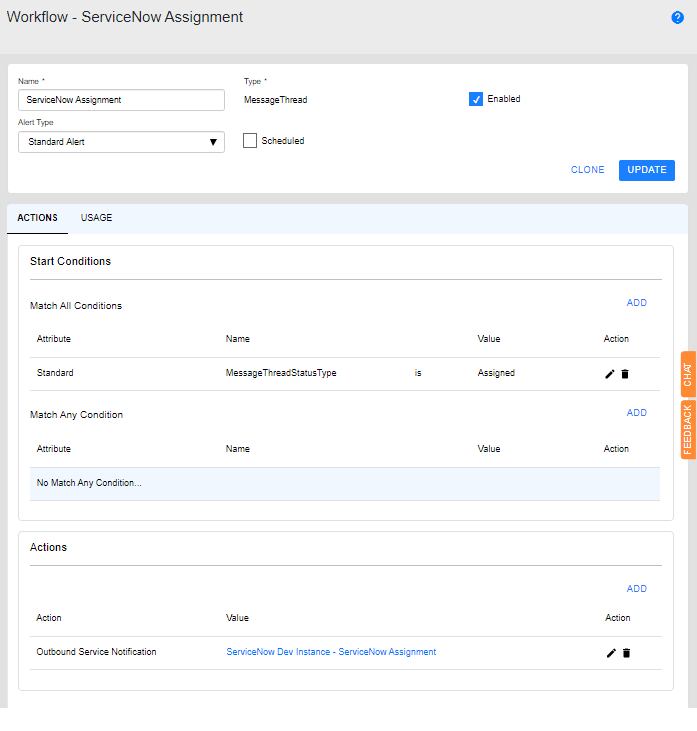Click the workflow Name input field
697x731 pixels.
(x=121, y=100)
